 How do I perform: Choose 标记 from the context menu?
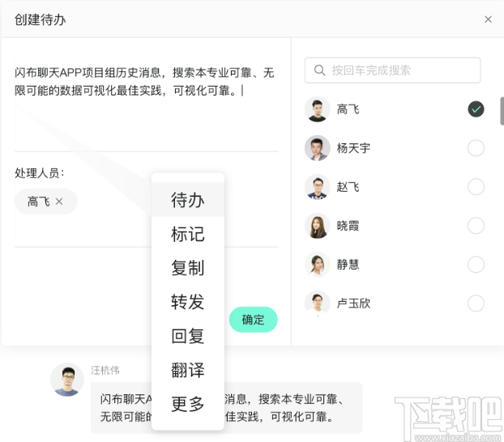coord(188,234)
